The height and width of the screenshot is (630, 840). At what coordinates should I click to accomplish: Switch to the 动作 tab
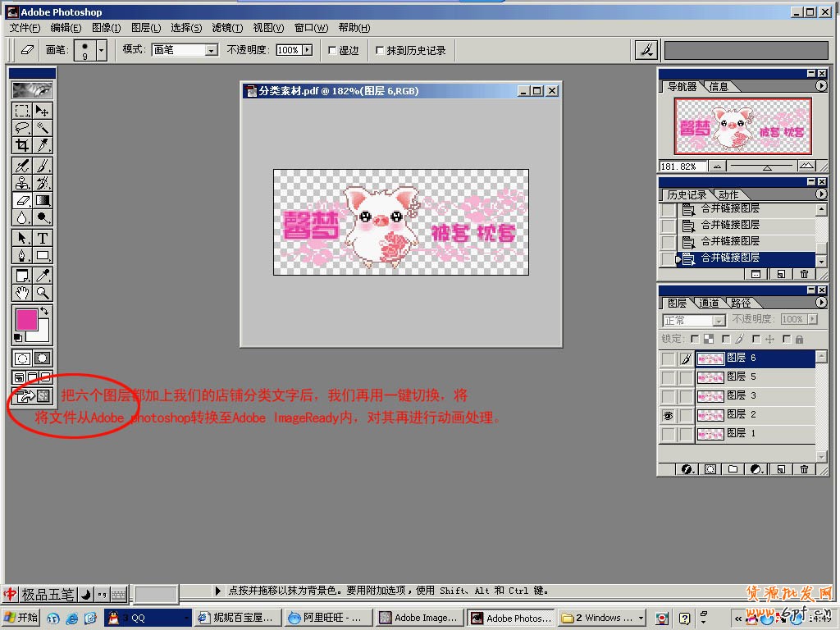tap(728, 195)
